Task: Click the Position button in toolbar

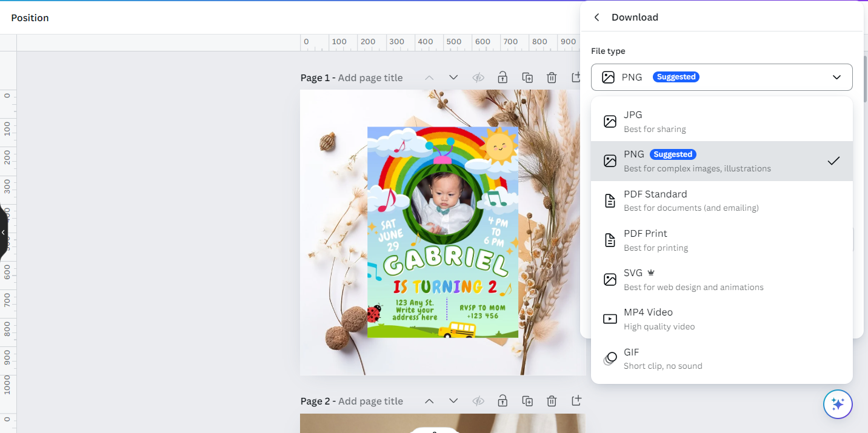Action: [30, 18]
